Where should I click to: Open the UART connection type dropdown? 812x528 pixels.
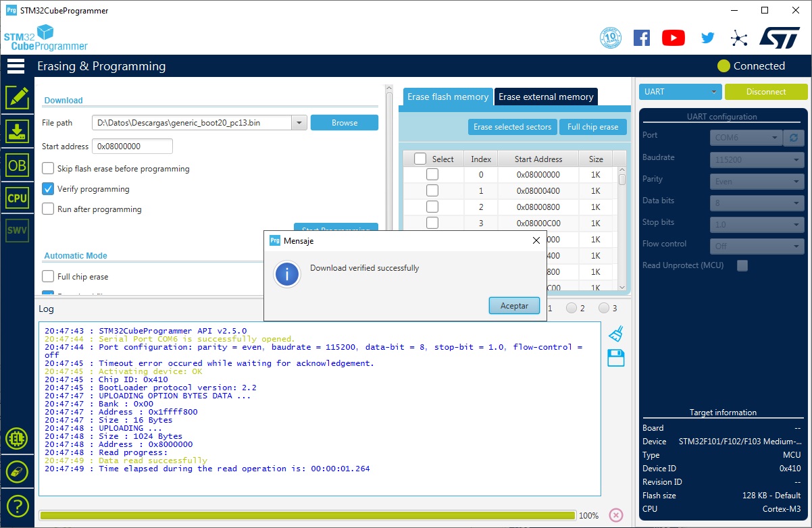(680, 92)
